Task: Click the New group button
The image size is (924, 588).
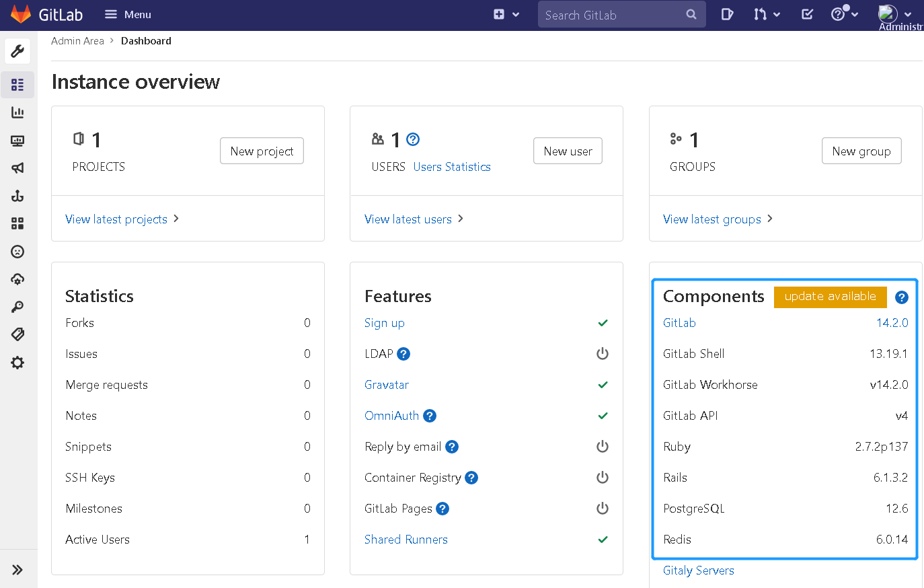Action: click(861, 151)
